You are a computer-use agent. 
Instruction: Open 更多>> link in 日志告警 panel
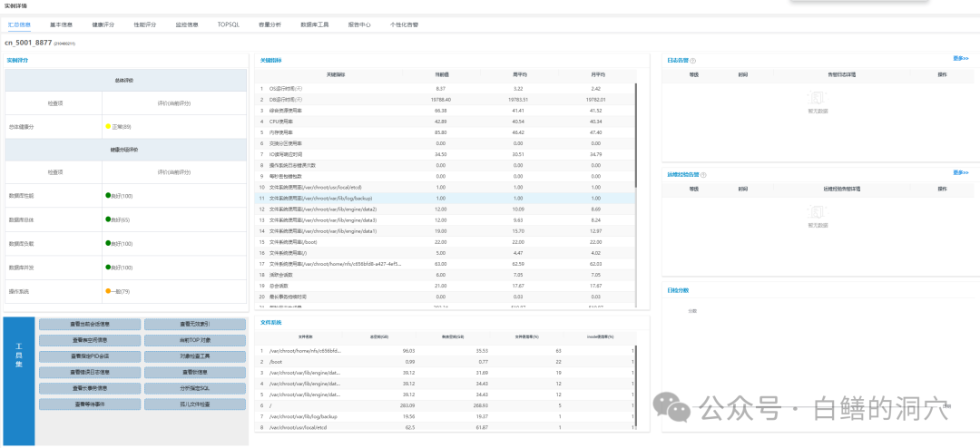coord(961,59)
